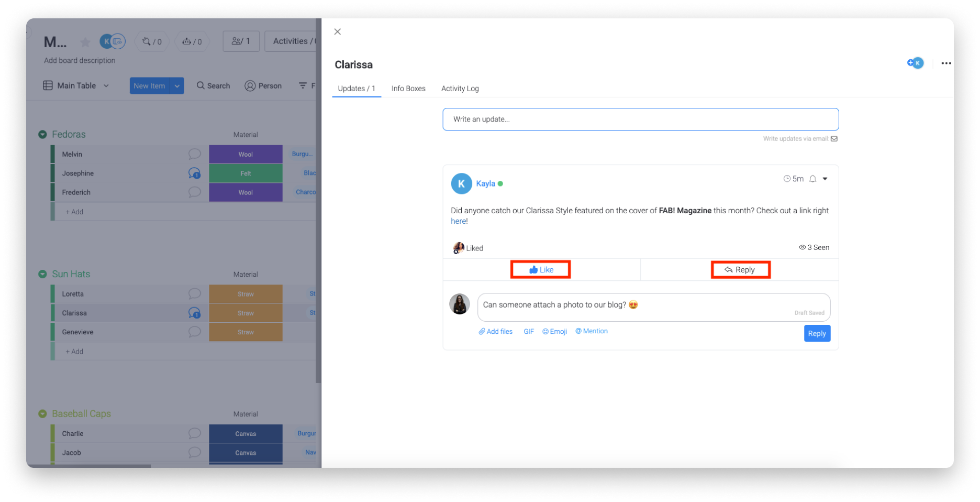Open the Filter icon in the toolbar
Image resolution: width=980 pixels, height=502 pixels.
click(x=303, y=85)
